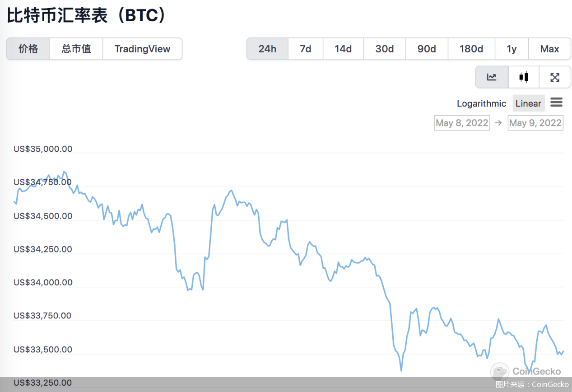Click the CoinGecko logo watermark
572x392 pixels.
[526, 372]
